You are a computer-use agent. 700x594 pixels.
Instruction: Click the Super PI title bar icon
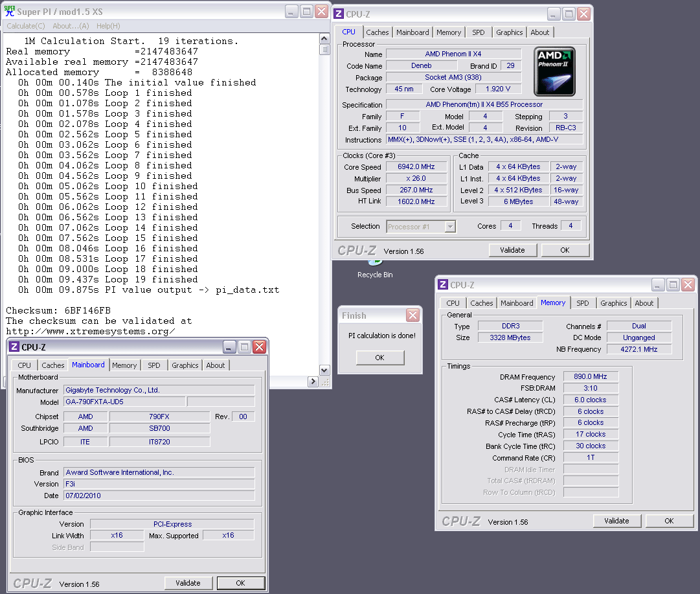(10, 11)
